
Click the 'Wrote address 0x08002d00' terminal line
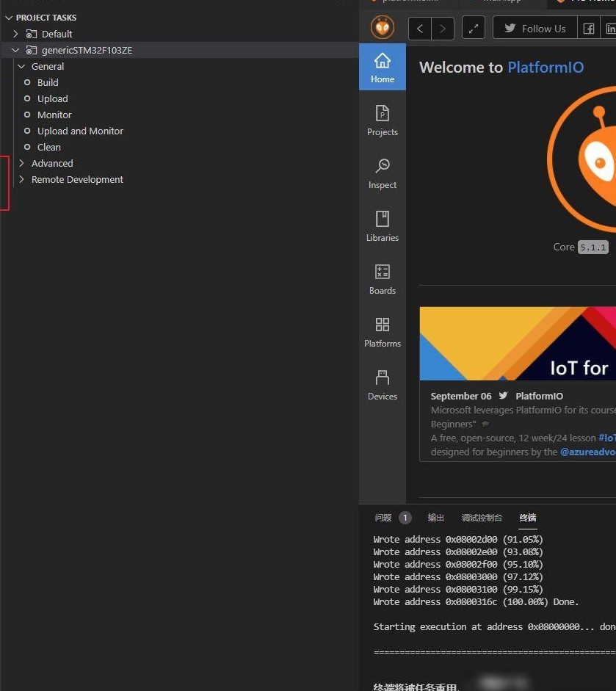(x=458, y=540)
